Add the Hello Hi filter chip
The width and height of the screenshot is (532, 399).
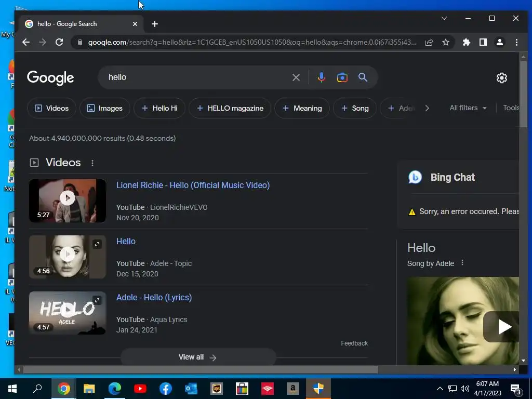click(159, 108)
